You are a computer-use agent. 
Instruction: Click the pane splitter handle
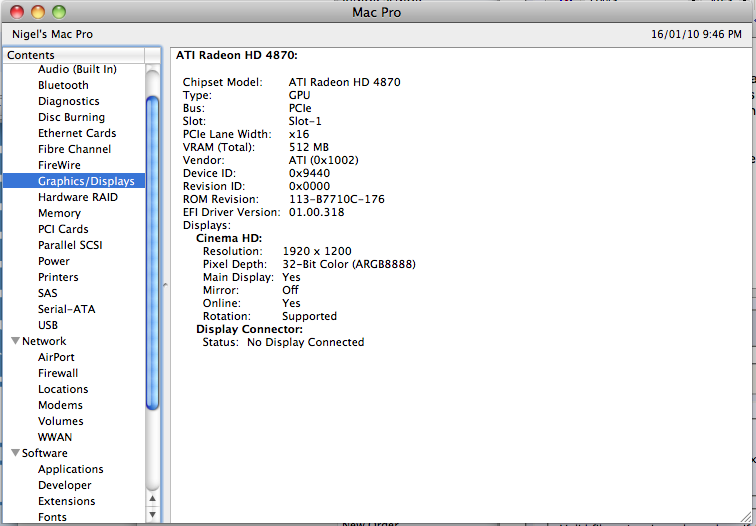165,285
